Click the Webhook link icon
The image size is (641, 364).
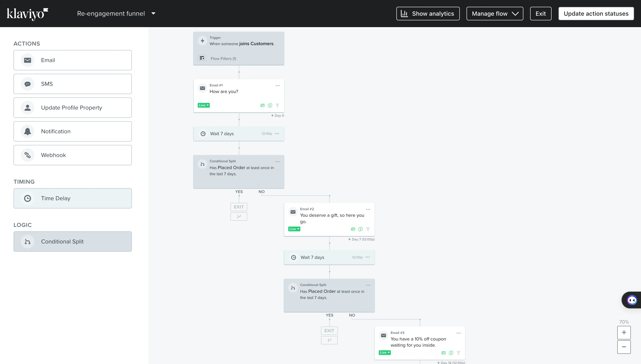[28, 155]
